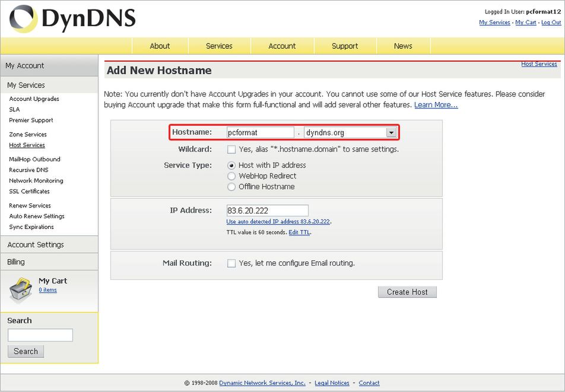Click the IP Address input field
Image resolution: width=565 pixels, height=392 pixels.
(267, 211)
